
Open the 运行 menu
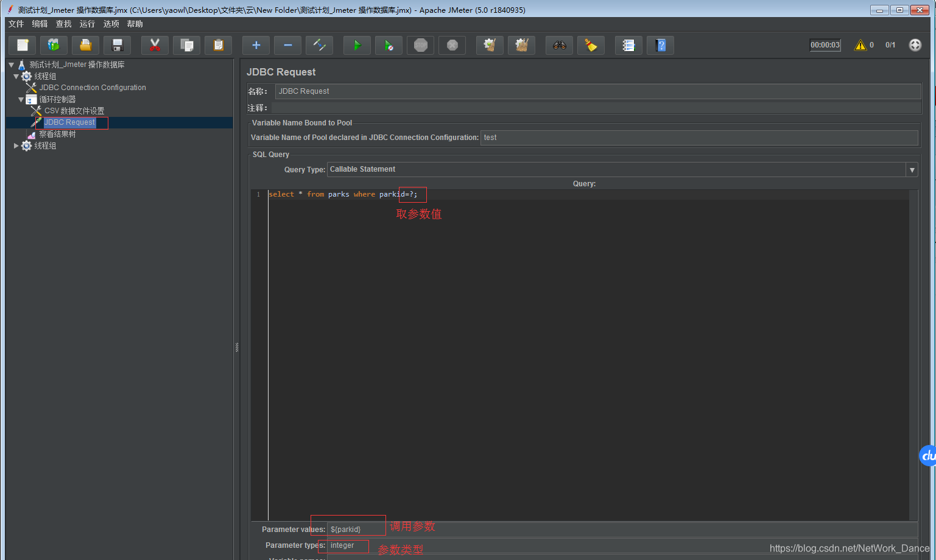88,24
